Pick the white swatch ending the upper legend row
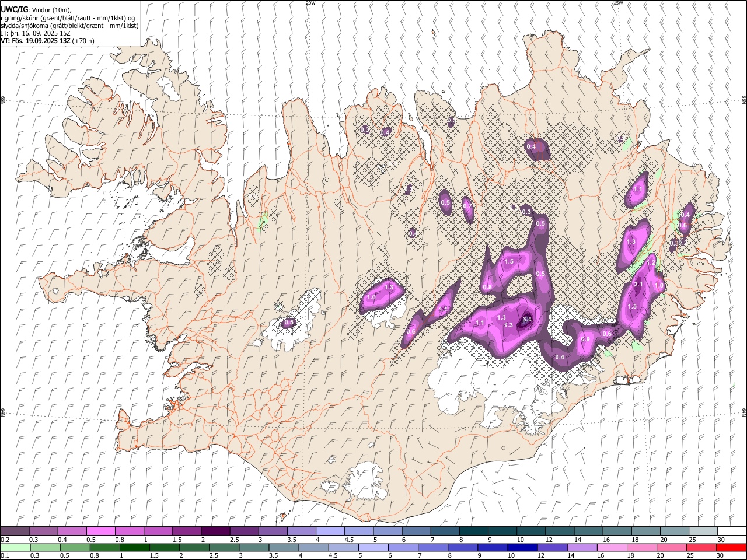 pos(732,531)
